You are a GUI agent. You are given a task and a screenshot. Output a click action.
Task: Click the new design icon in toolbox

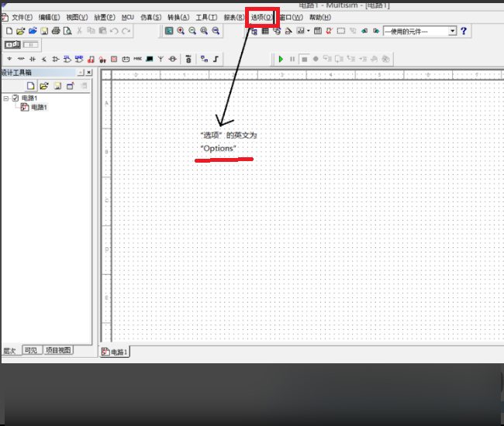[x=31, y=85]
